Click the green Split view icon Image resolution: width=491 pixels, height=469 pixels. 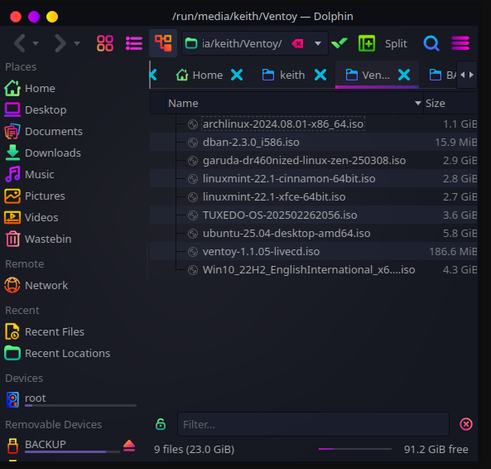point(367,43)
